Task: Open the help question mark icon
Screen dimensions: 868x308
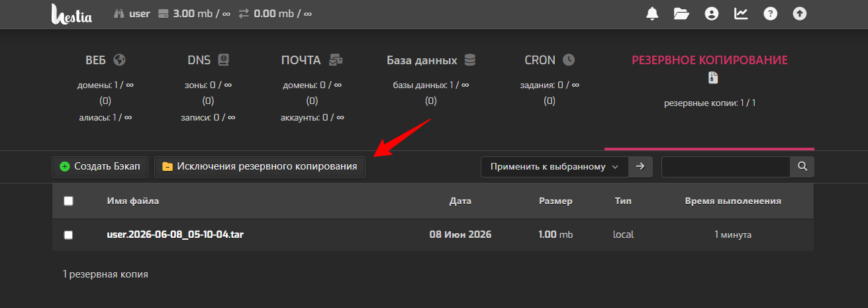Action: 770,13
